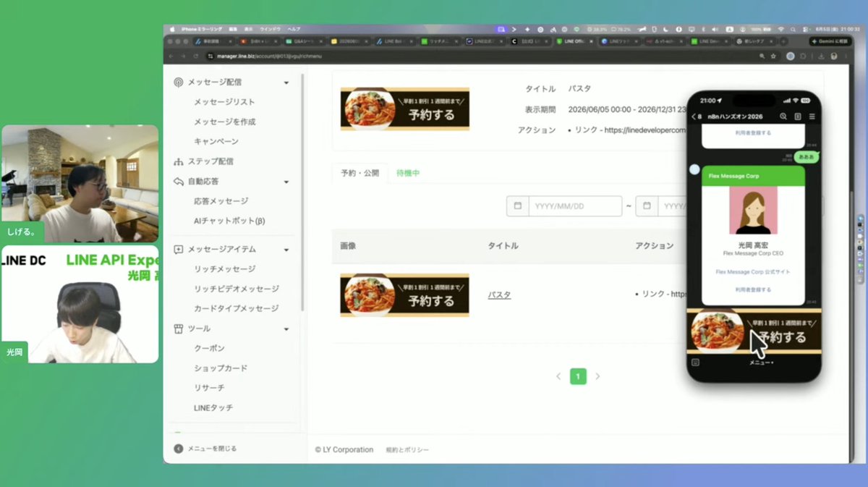Click the browser address bar
868x487 pixels.
tap(477, 56)
